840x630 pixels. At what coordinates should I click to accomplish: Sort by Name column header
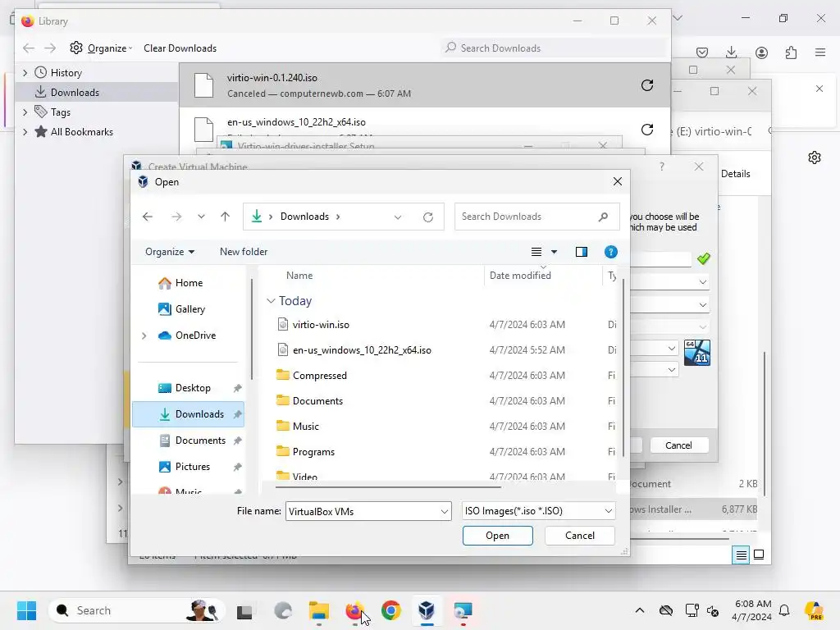point(299,276)
